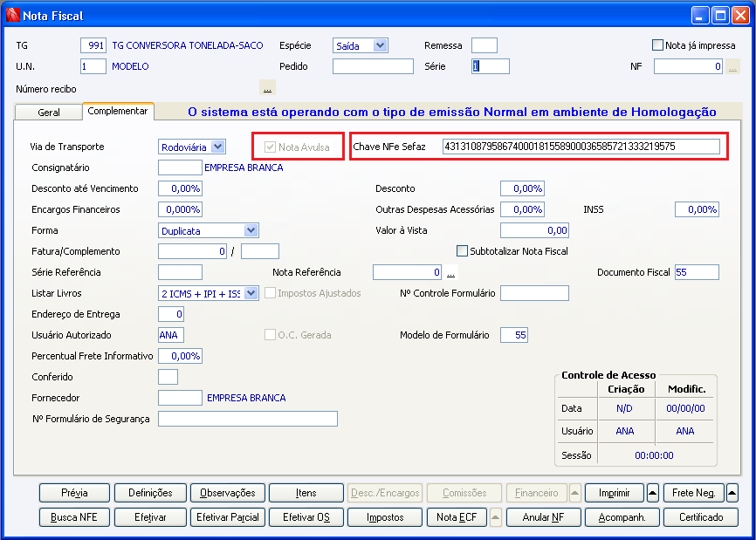Toggle Impostos Ajustados checkbox
This screenshot has height=540, width=756.
coord(270,293)
